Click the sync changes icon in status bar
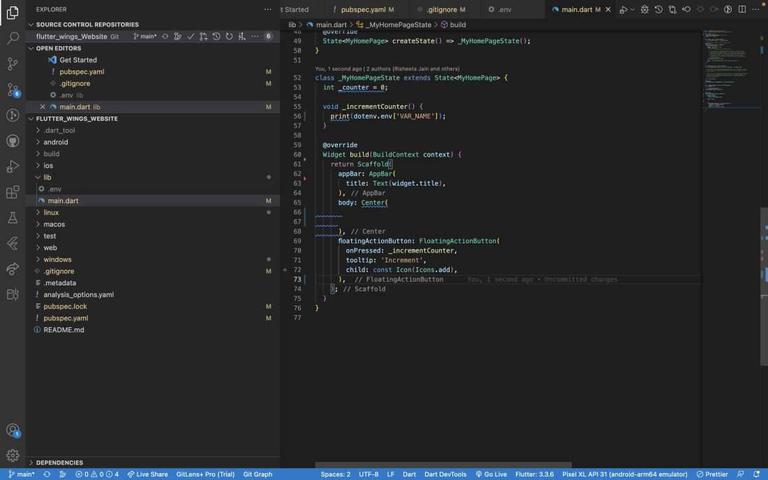Screen dimensions: 768x480 click(47, 474)
